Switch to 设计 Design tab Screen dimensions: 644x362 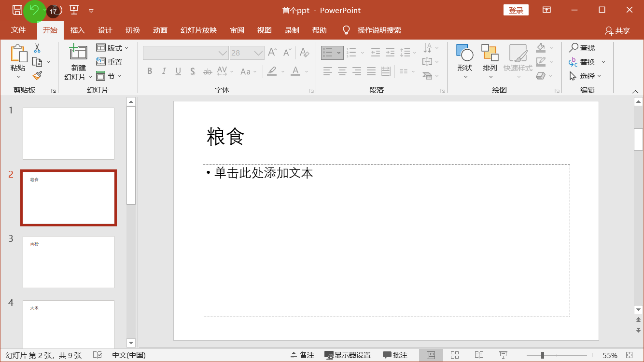click(x=105, y=30)
